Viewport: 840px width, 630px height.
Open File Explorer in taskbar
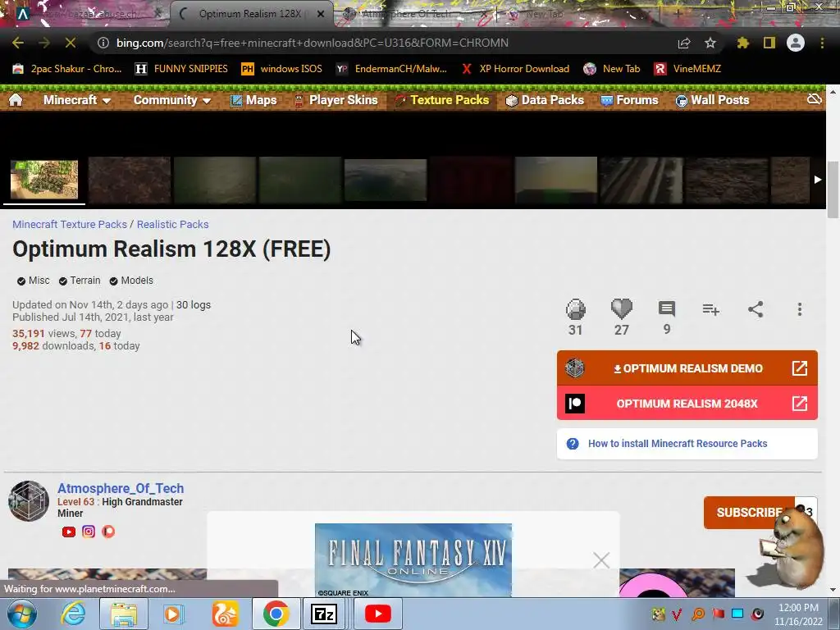pyautogui.click(x=123, y=614)
